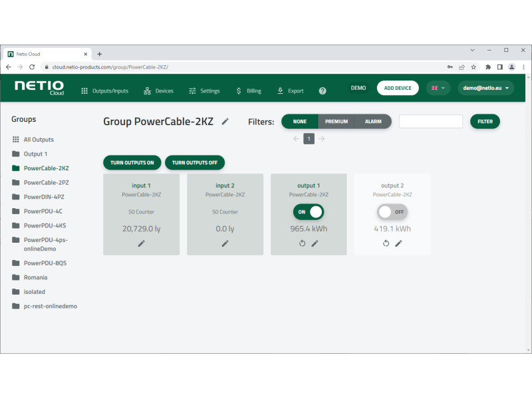Open PowerCable-2KZ group folder
Screen dimensions: 532x399
41,168
